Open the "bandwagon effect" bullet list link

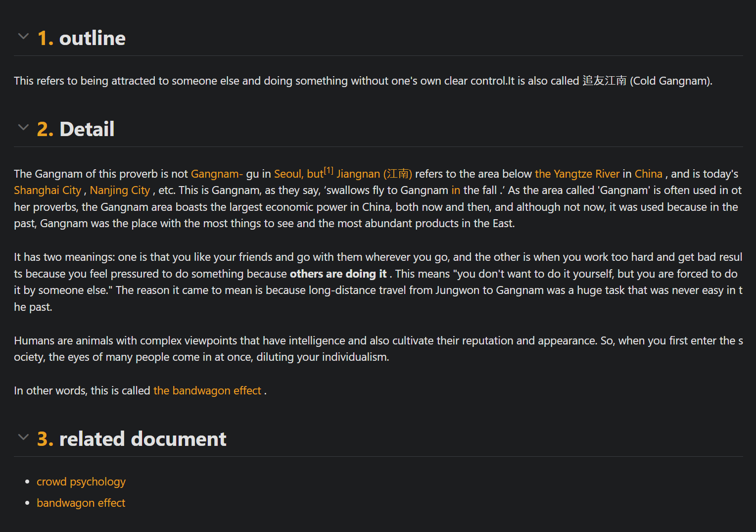tap(81, 503)
